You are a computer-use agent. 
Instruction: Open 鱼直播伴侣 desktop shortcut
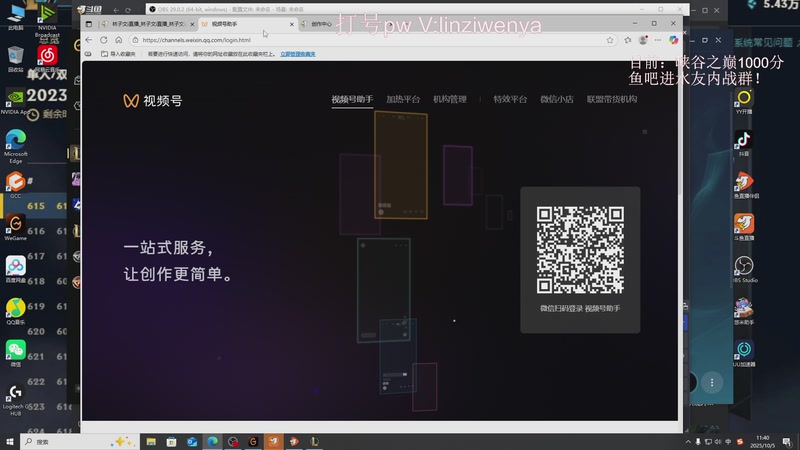click(744, 186)
